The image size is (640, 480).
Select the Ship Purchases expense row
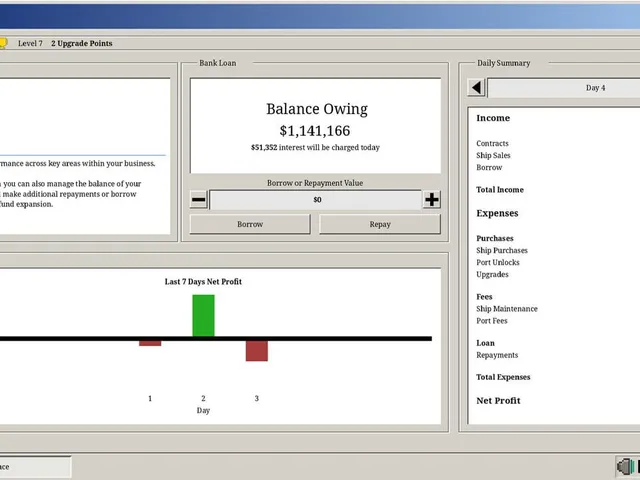click(502, 251)
